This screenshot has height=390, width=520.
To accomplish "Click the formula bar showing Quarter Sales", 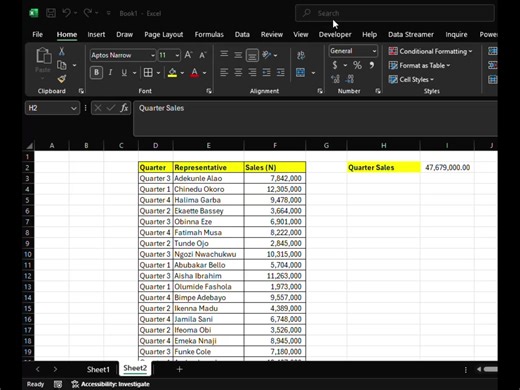I will tap(315, 119).
